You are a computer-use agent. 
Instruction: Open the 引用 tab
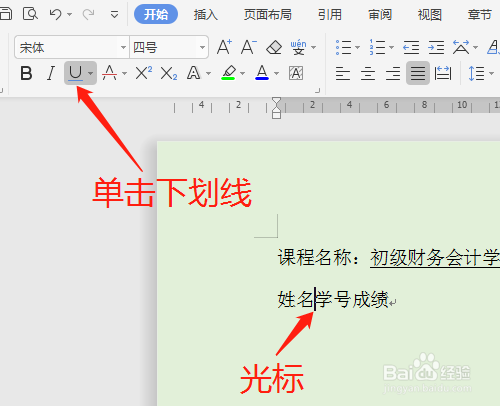pos(330,15)
